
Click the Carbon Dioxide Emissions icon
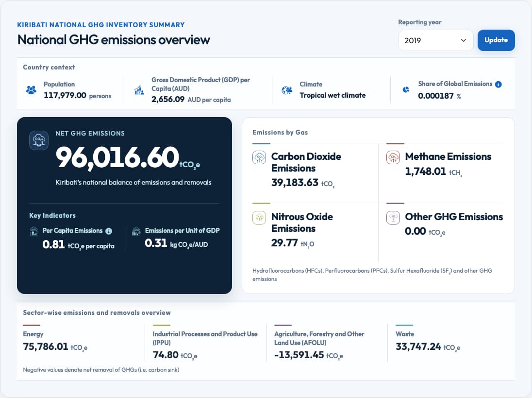click(259, 157)
